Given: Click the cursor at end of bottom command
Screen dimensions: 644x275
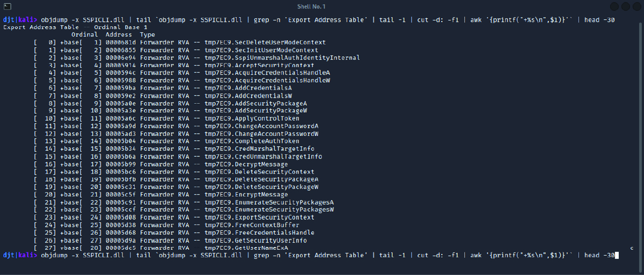Looking at the screenshot, I should click(617, 255).
